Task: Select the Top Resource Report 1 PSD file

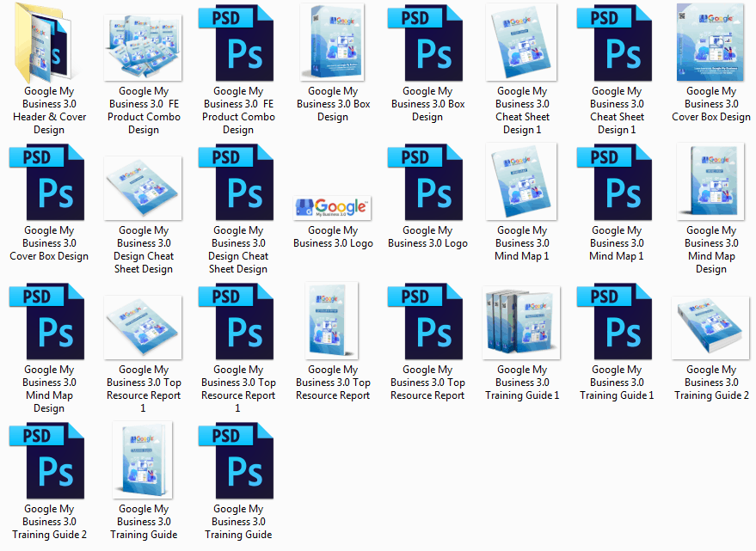Action: 238,321
